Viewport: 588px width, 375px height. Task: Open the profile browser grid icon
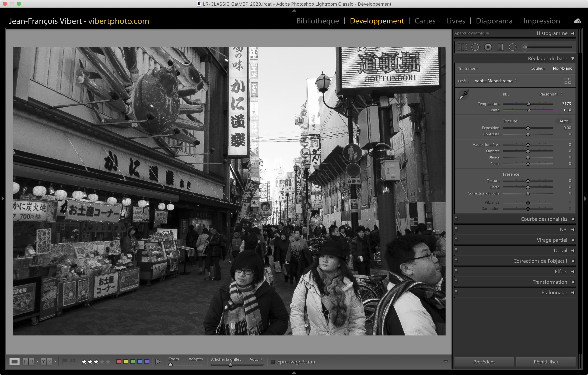pos(568,81)
